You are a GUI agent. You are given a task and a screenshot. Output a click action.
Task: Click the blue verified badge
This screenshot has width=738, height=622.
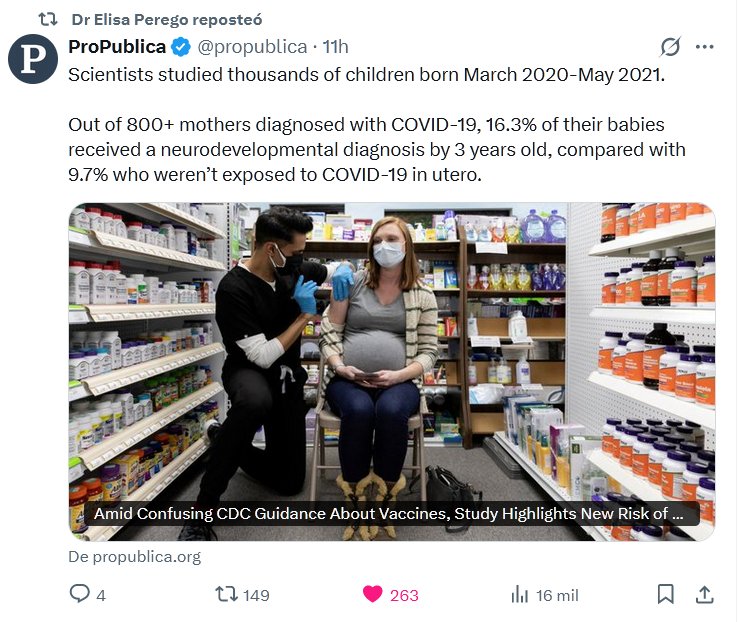[180, 47]
